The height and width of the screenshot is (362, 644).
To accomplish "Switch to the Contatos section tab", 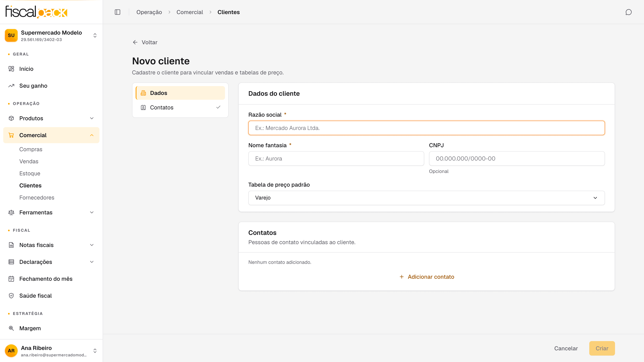I will click(180, 107).
